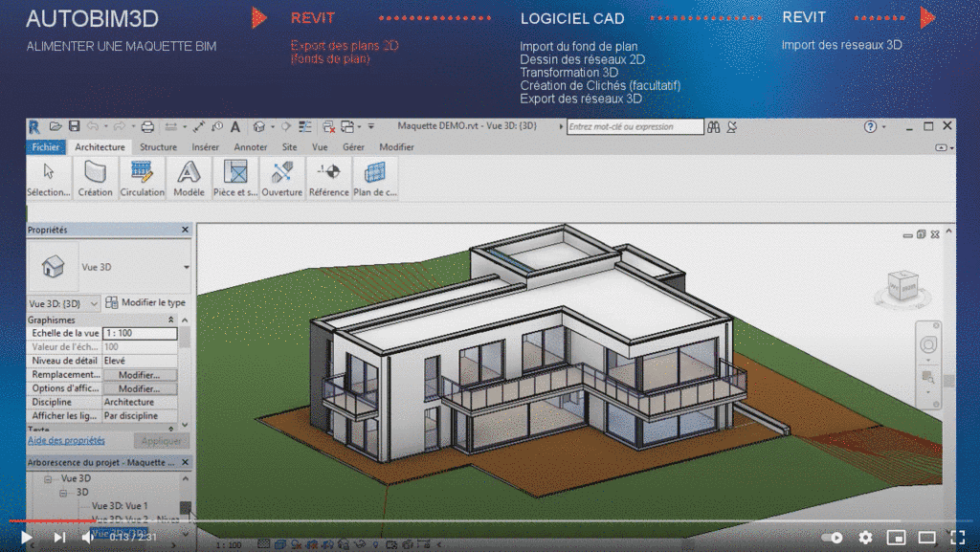Play the YouTube video

(26, 537)
